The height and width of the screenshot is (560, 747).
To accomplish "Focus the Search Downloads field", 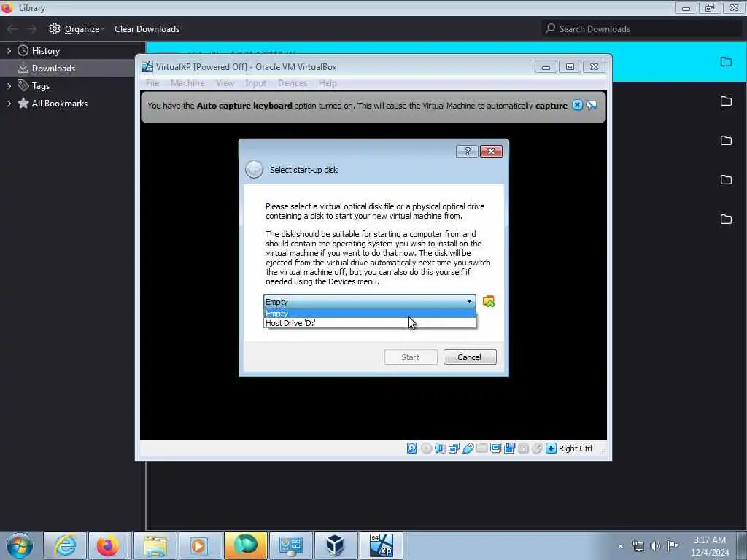I will [x=642, y=28].
